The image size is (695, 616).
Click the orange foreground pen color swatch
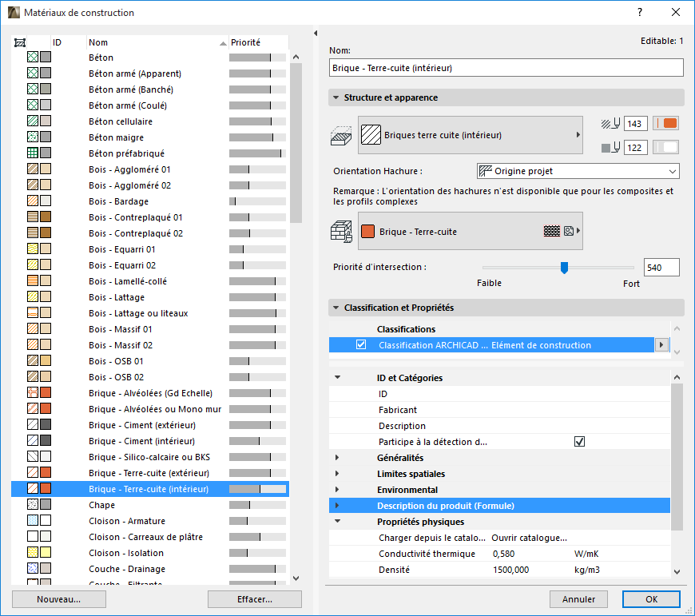pyautogui.click(x=665, y=123)
